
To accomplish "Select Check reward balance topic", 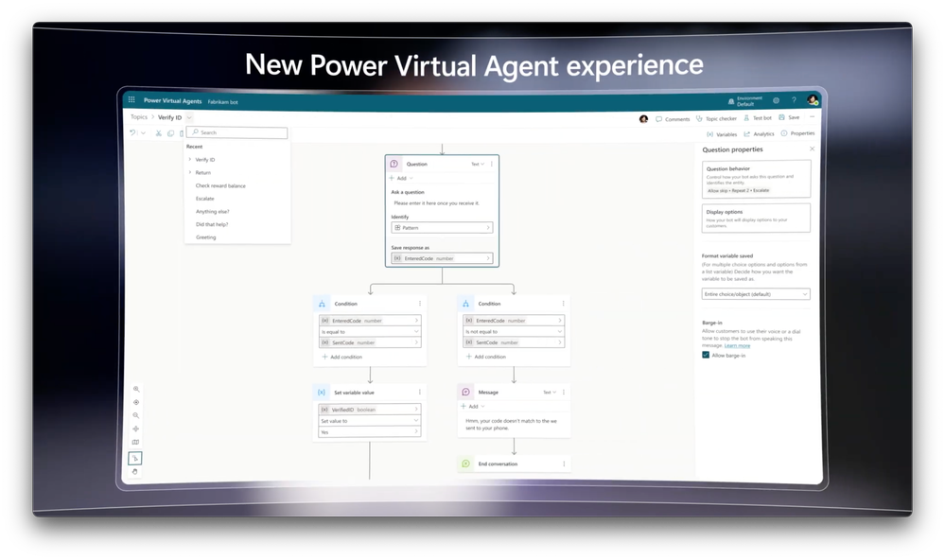I will click(x=220, y=185).
